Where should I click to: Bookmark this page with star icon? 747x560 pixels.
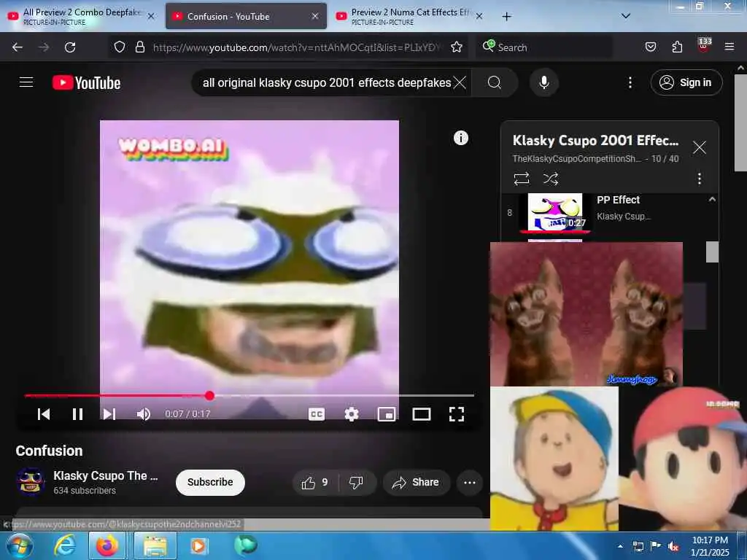click(457, 47)
